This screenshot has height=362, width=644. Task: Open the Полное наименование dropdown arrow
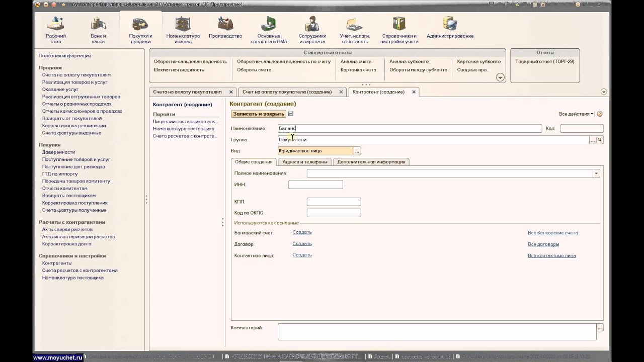click(596, 173)
